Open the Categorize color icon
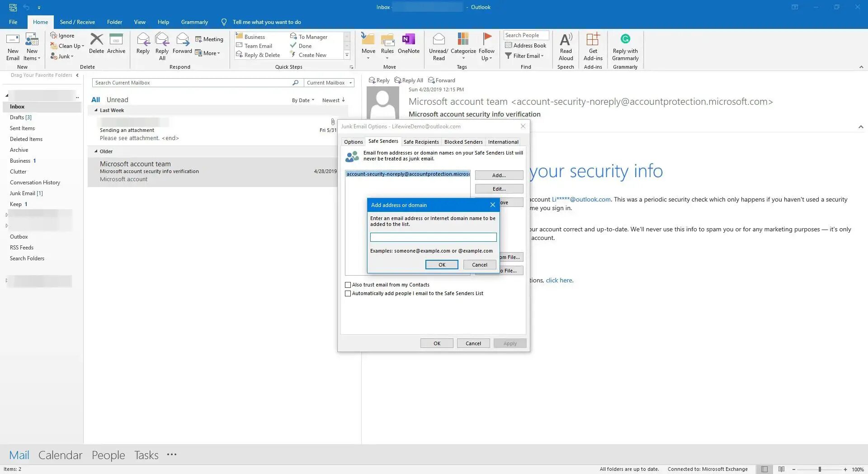868x474 pixels. (463, 39)
